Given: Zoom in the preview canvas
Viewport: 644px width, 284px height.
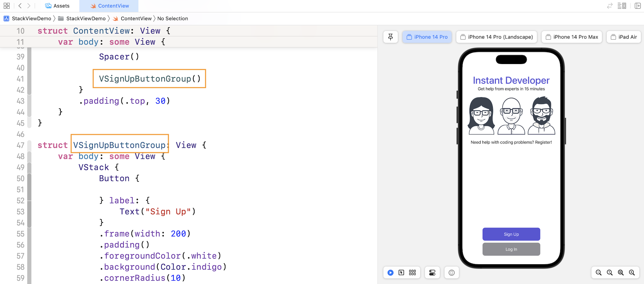Looking at the screenshot, I should click(632, 273).
